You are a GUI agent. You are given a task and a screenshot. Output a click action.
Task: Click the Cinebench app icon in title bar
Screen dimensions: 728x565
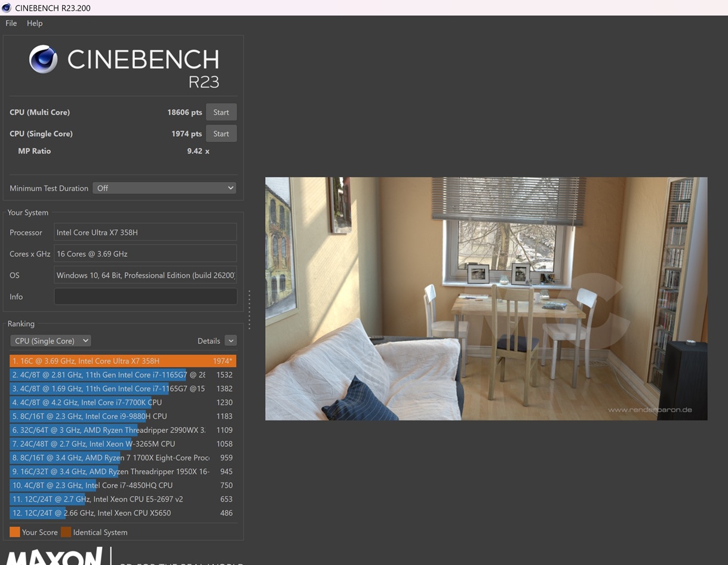point(7,8)
